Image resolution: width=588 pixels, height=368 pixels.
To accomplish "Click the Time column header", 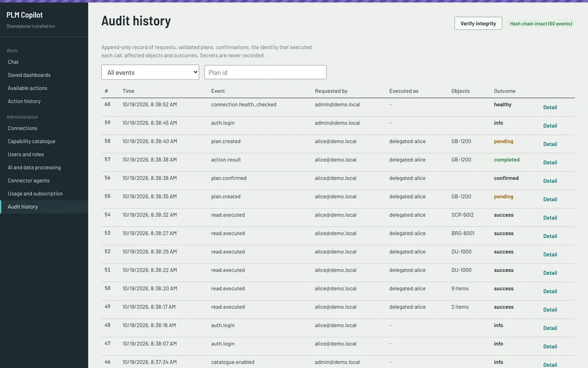I will point(128,91).
